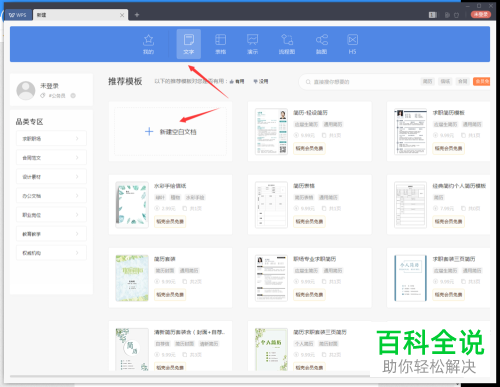This screenshot has width=500, height=387.
Task: Click the 简历 search tag
Action: (427, 81)
